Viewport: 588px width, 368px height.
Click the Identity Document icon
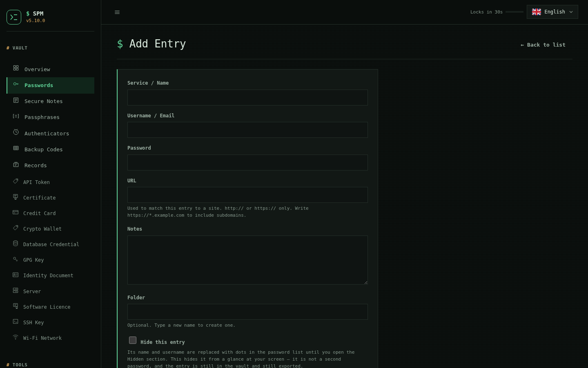coord(16,275)
